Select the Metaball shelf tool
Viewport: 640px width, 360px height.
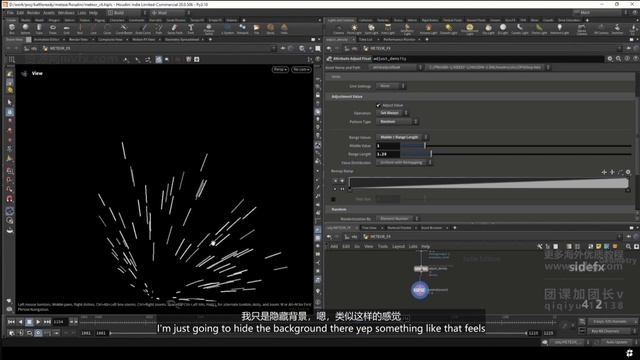[242, 29]
